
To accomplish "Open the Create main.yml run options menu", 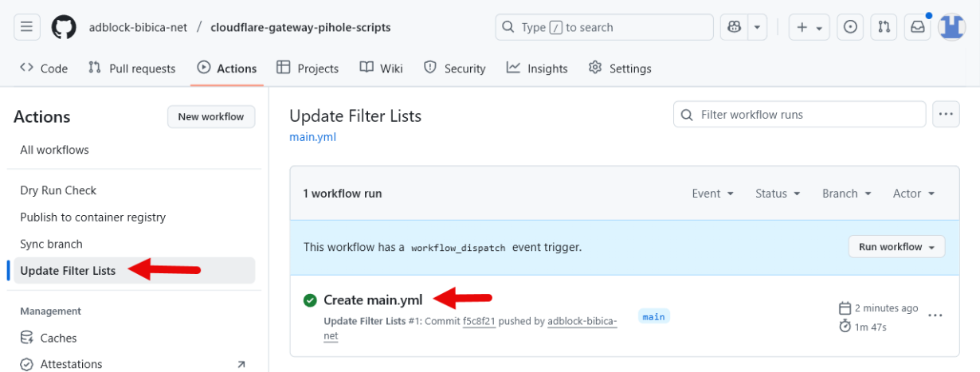I will [x=935, y=315].
